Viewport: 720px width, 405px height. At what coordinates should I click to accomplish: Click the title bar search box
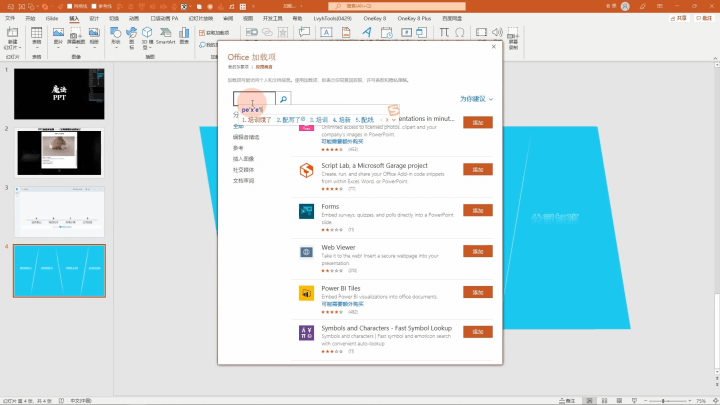[397, 6]
